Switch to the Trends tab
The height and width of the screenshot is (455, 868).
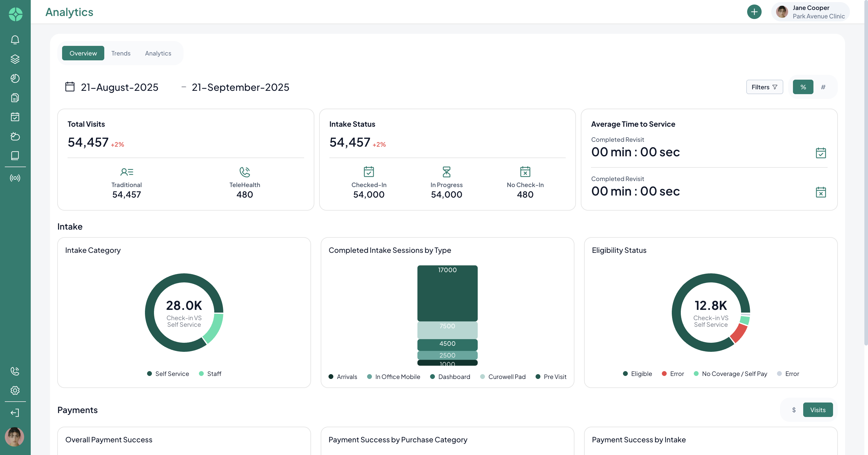click(121, 53)
